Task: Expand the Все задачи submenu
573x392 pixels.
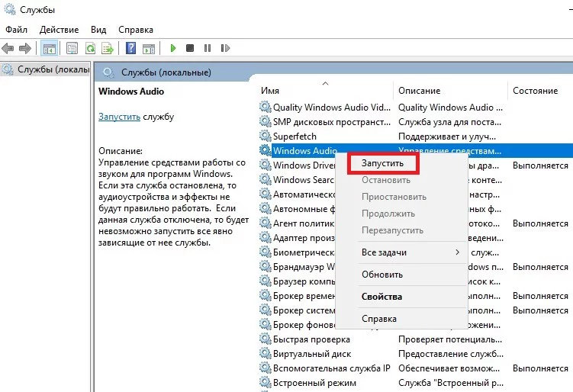Action: click(x=401, y=252)
